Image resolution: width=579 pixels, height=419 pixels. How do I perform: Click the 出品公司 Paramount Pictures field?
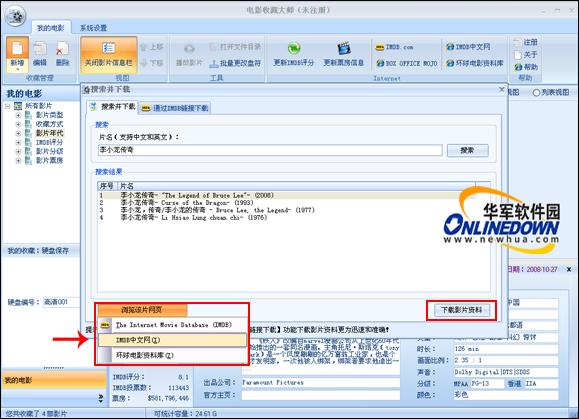pyautogui.click(x=321, y=383)
